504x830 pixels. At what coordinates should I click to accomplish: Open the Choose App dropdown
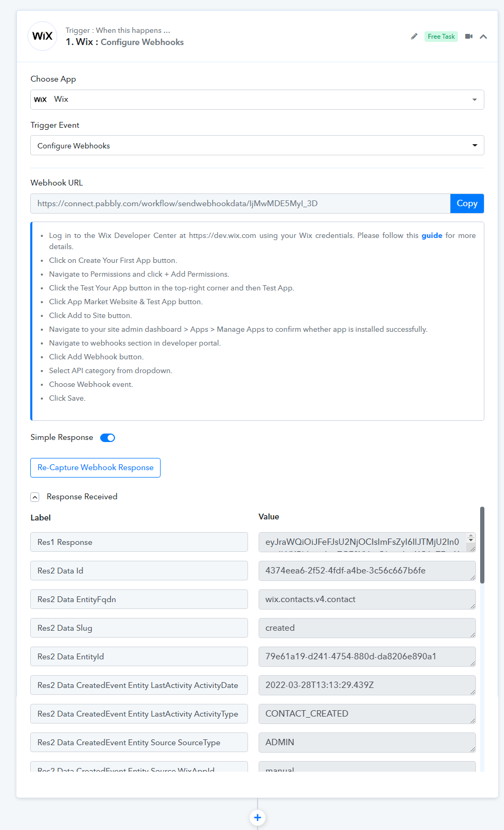coord(257,100)
